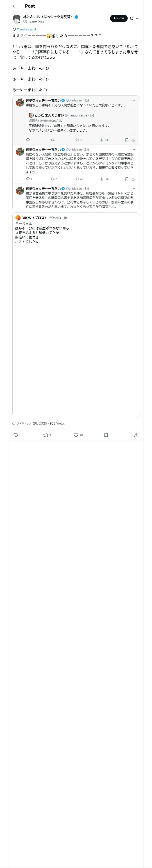Click the 林けんいち display name

pyautogui.click(x=48, y=17)
